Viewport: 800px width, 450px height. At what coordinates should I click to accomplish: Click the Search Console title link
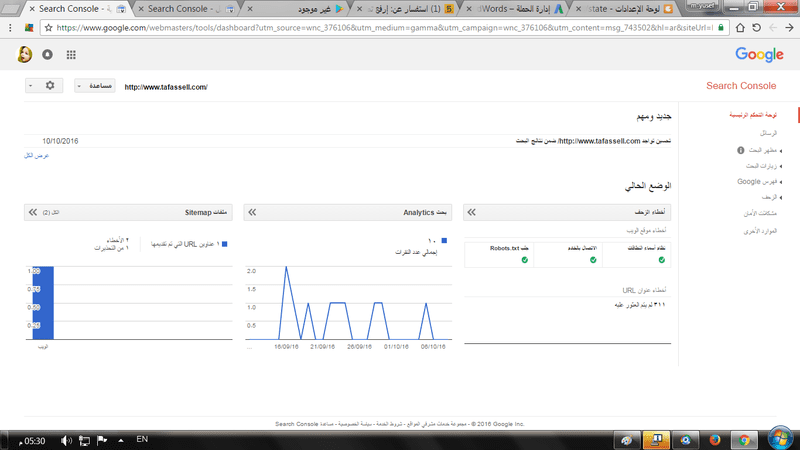point(741,86)
